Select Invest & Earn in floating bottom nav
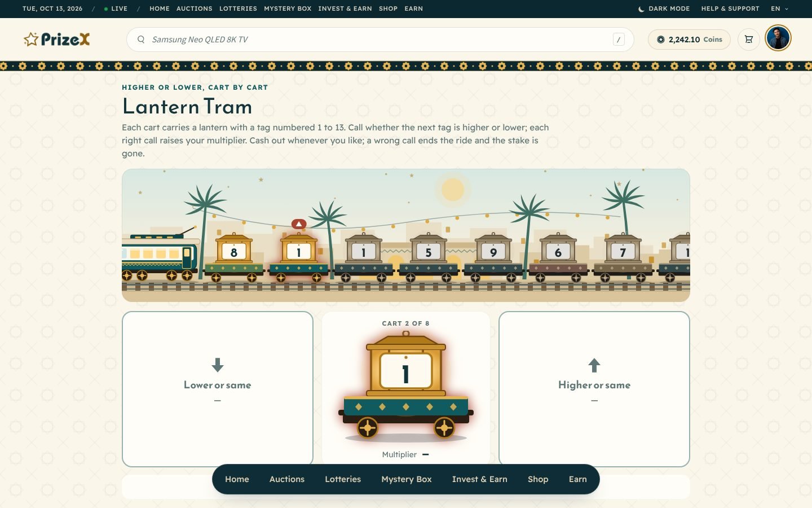 (x=480, y=479)
